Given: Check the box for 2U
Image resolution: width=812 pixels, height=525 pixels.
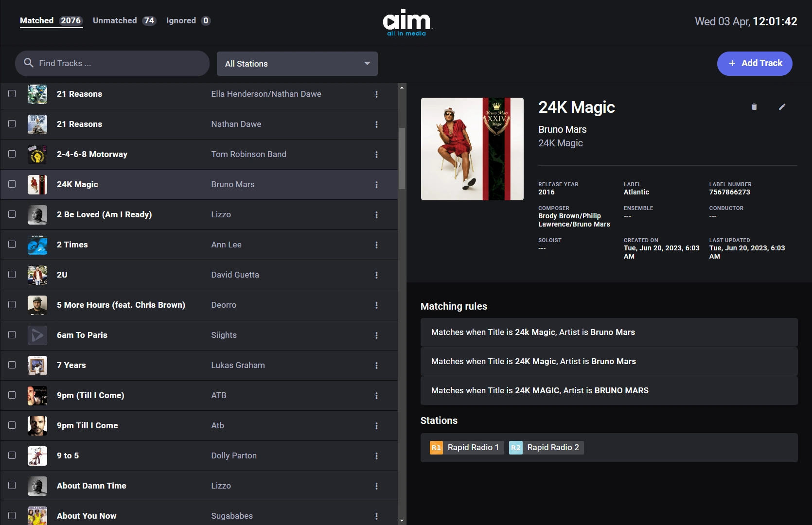Looking at the screenshot, I should tap(12, 275).
